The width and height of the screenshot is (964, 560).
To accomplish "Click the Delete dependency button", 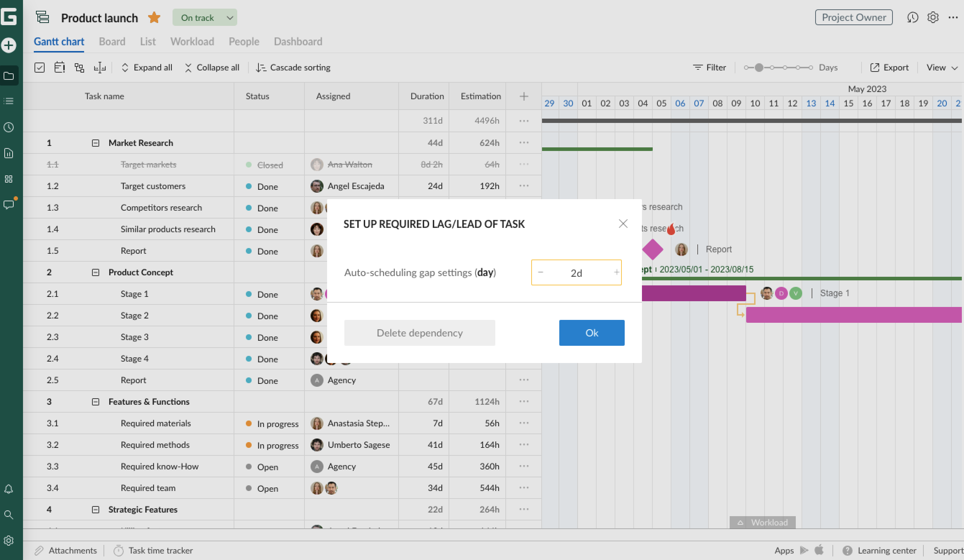I will [419, 332].
